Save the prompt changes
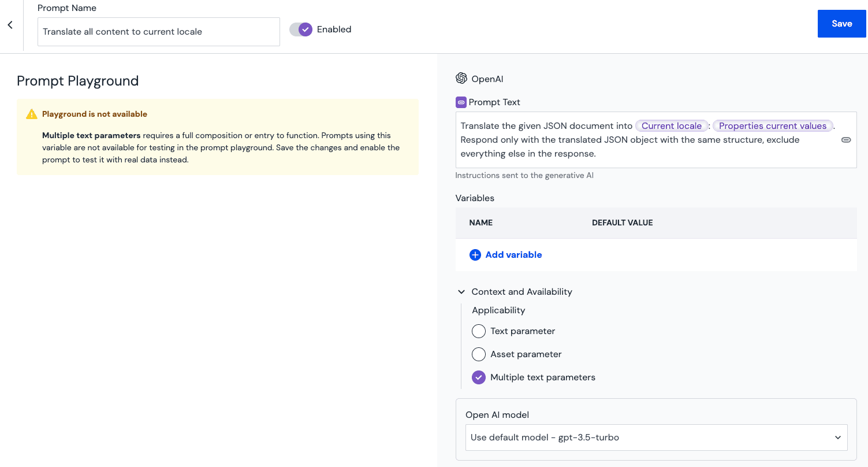Viewport: 868px width, 467px height. pos(841,24)
